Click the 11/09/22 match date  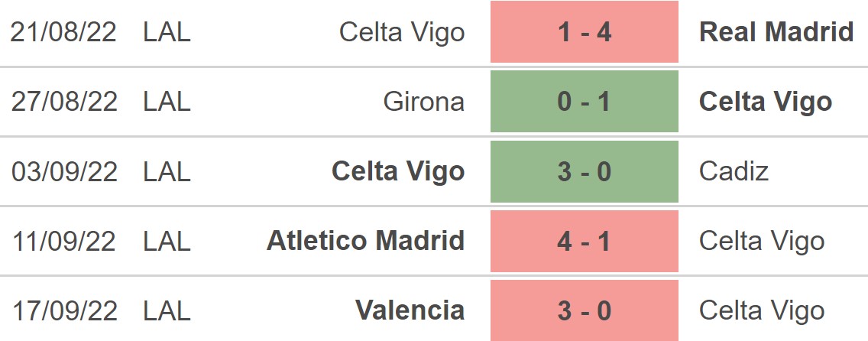point(64,241)
